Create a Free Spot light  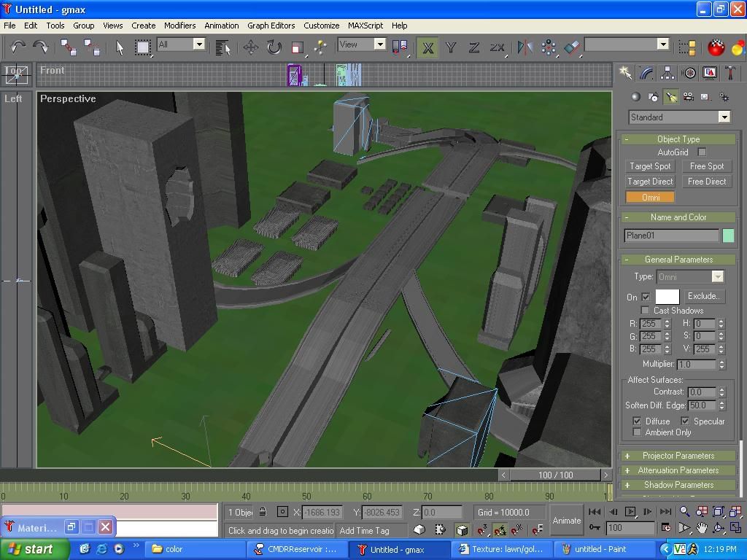tap(707, 166)
